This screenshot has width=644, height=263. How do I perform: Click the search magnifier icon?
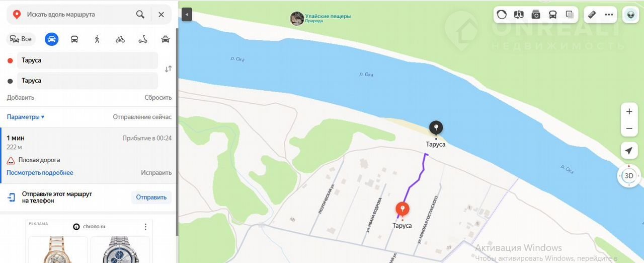click(140, 15)
